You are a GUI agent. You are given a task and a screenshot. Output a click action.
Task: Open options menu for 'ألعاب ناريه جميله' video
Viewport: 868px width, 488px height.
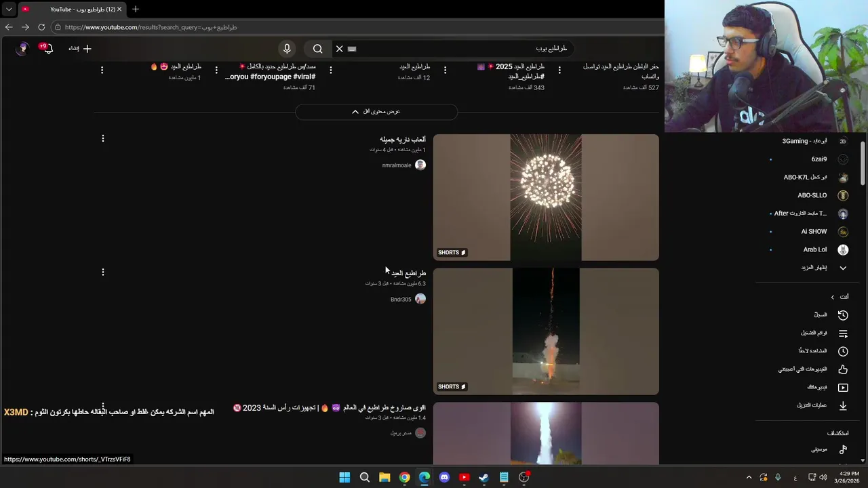pyautogui.click(x=103, y=138)
